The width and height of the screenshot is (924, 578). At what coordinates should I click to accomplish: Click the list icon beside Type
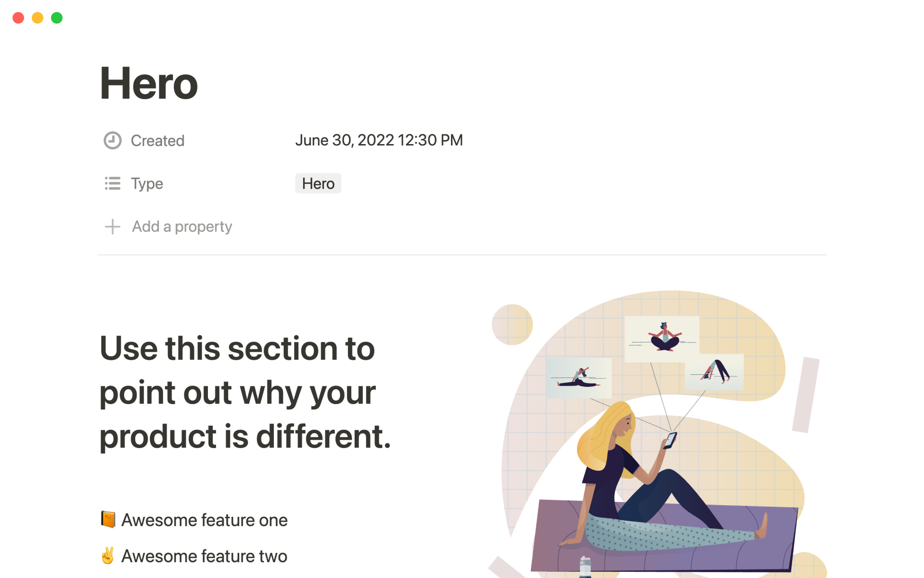(113, 184)
